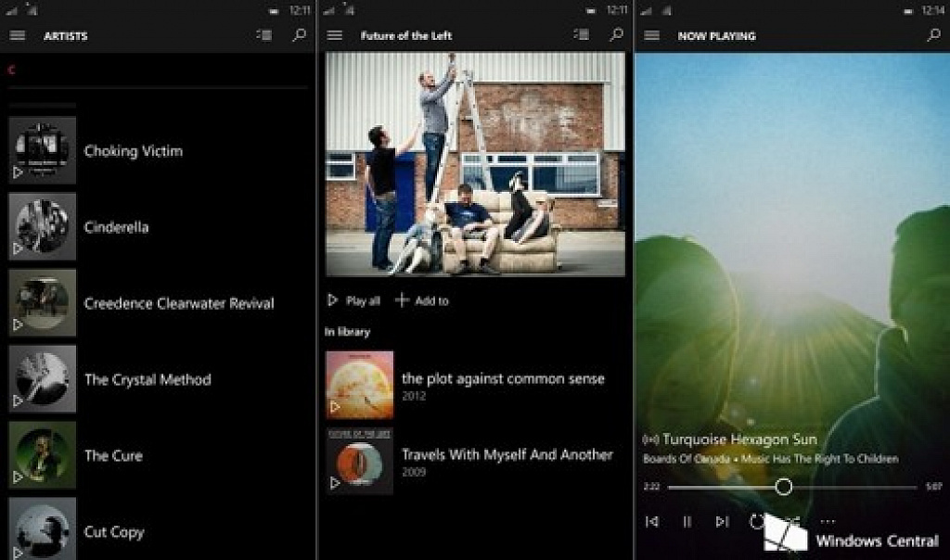This screenshot has width=950, height=560.
Task: Tap search icon on Now Playing screen
Action: click(934, 35)
